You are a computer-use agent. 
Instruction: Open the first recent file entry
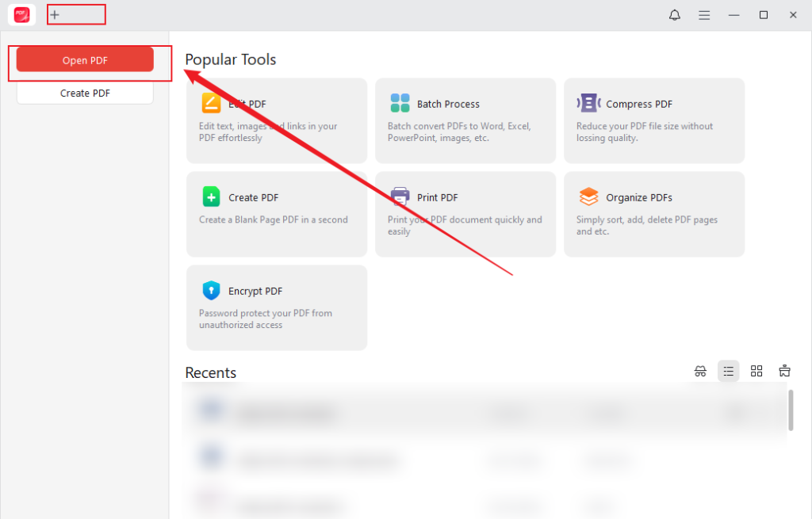(x=317, y=412)
